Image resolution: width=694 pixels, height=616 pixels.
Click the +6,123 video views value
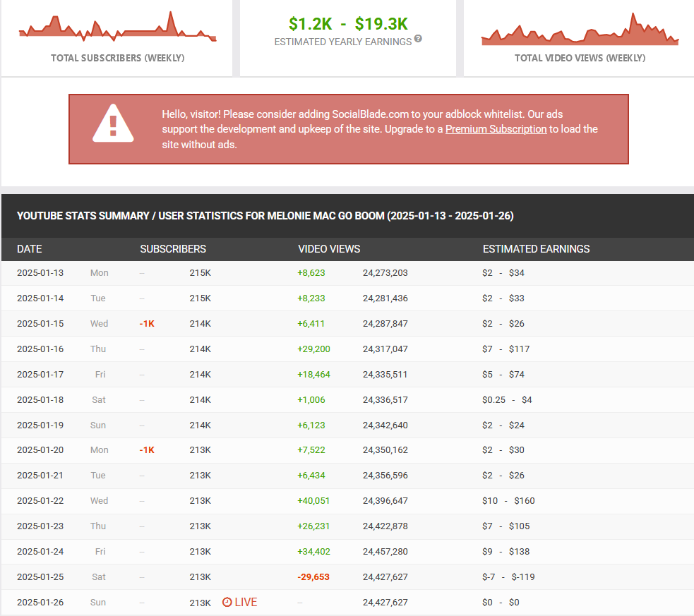pyautogui.click(x=311, y=425)
